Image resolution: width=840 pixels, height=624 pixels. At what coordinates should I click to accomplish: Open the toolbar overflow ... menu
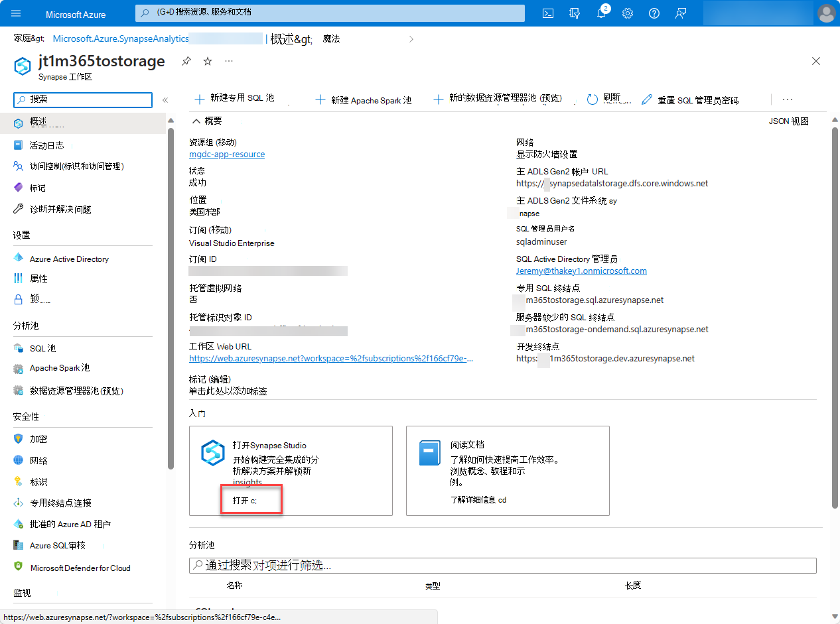coord(787,99)
